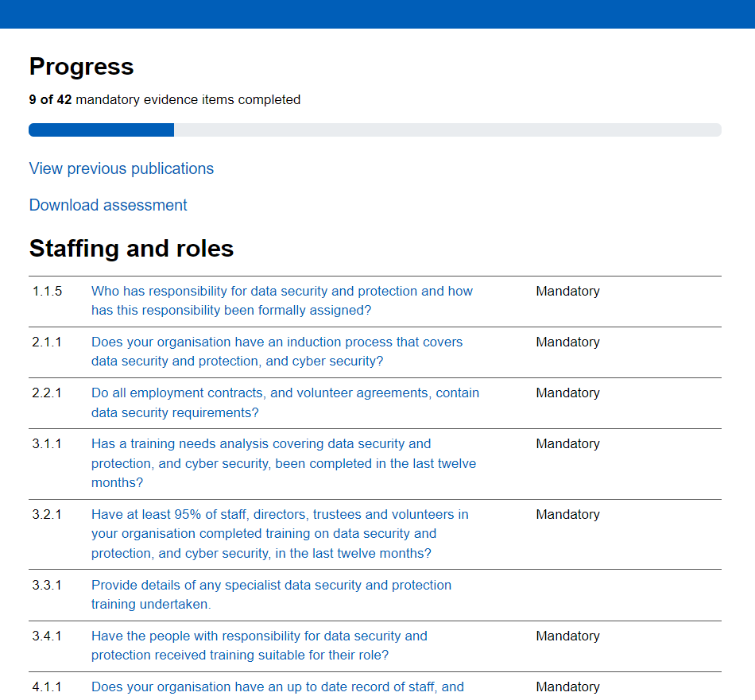Viewport: 755px width, 700px height.
Task: View previous publications
Action: click(x=121, y=168)
